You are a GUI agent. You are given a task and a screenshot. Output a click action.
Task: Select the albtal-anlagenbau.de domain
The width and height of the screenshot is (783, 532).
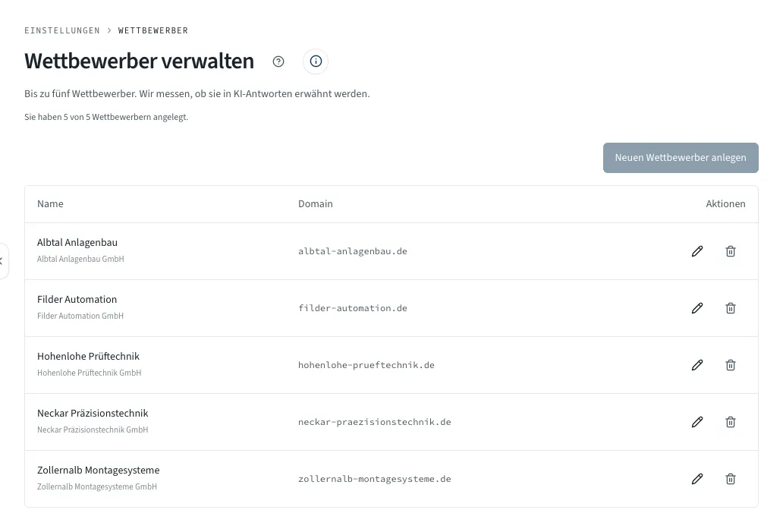(x=353, y=251)
